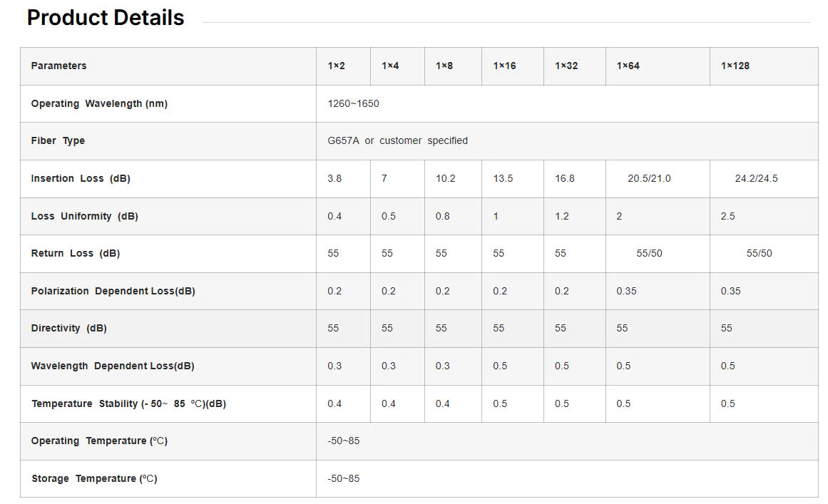Screen dimensions: 828x504
Task: Click the Directivity (dB) row label
Action: [68, 328]
